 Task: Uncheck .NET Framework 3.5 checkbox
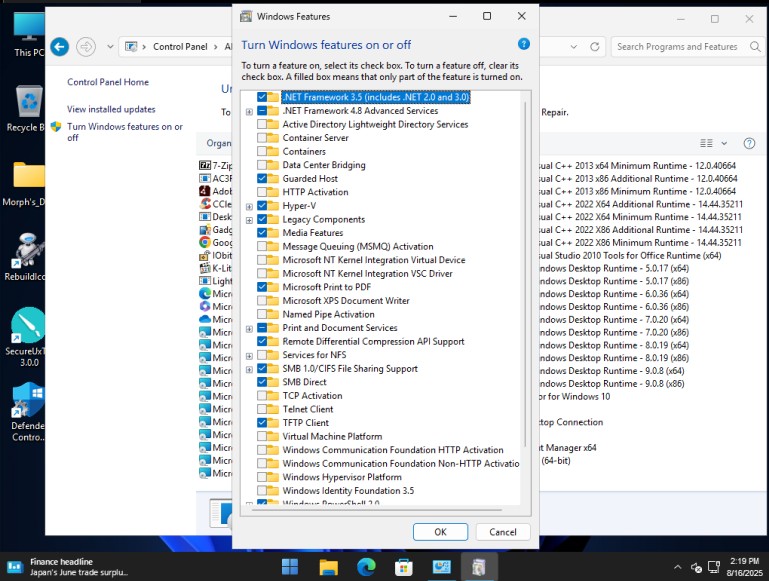[x=262, y=97]
